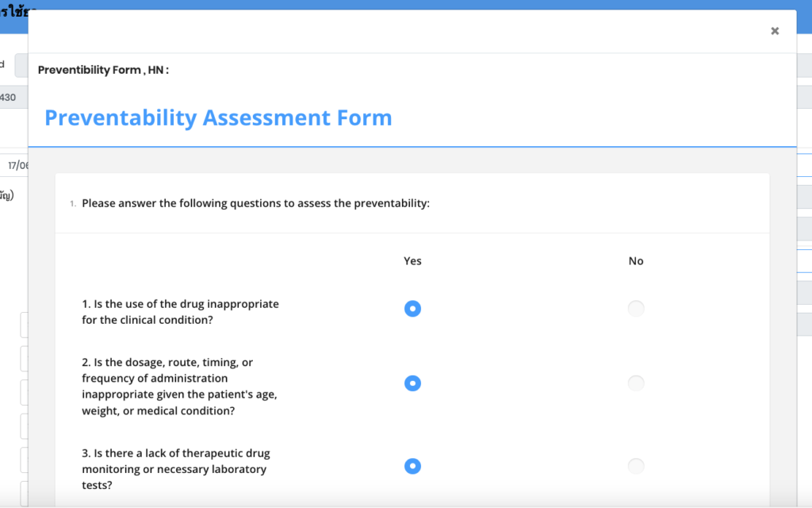Click the Thai page title behind dialog
Screen dimensions: 812x508
pyautogui.click(x=14, y=13)
